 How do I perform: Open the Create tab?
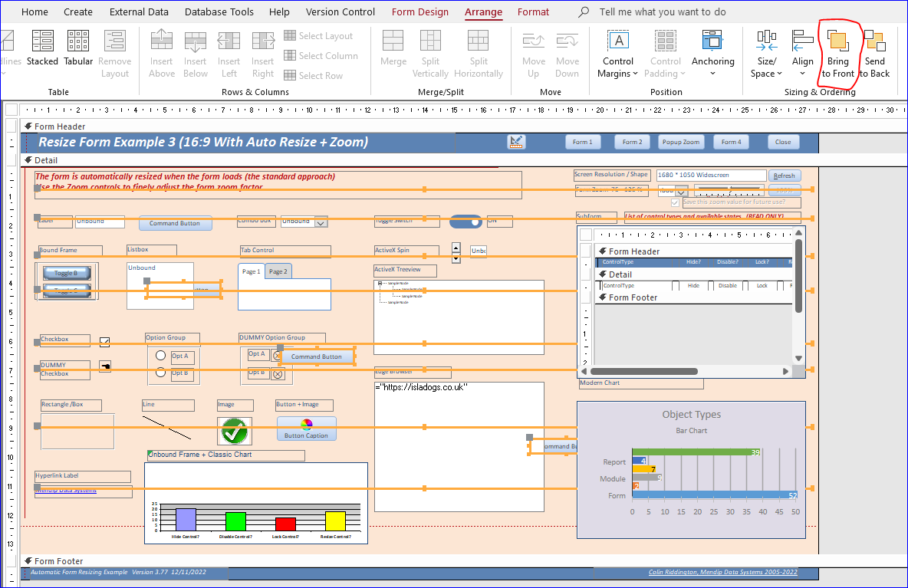(78, 11)
